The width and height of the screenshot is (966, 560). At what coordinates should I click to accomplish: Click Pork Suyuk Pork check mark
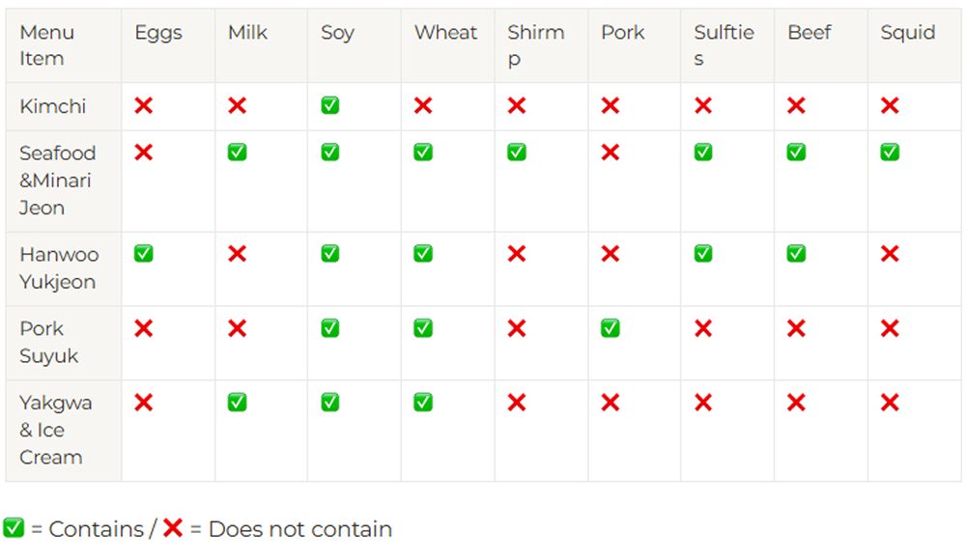[610, 328]
